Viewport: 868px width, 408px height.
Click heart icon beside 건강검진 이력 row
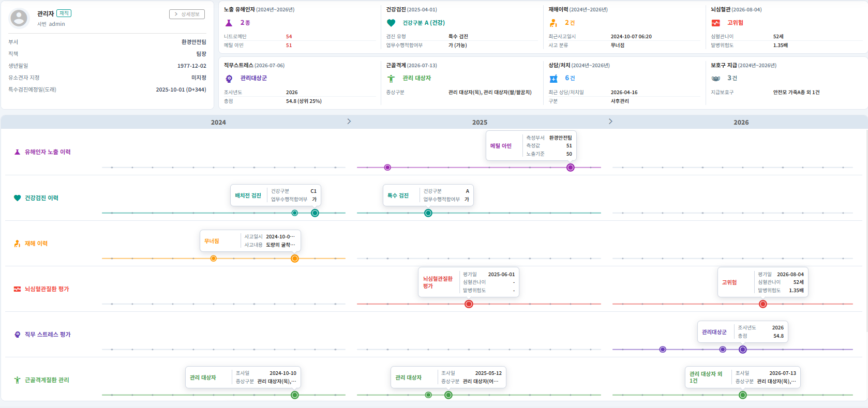pyautogui.click(x=17, y=198)
